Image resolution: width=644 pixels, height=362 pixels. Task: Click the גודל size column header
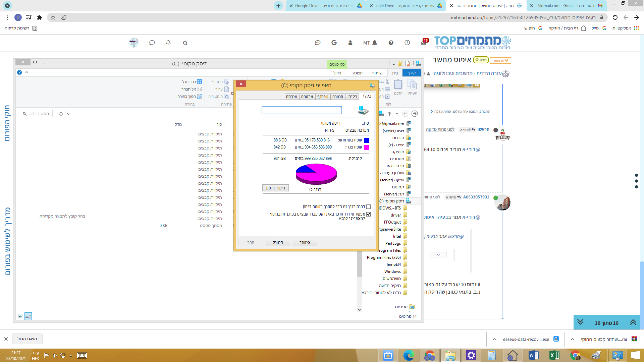tap(178, 124)
